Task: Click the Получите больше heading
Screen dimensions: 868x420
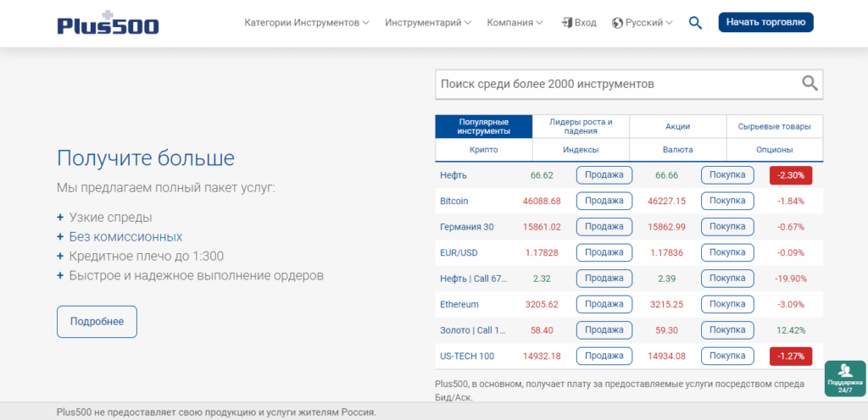Action: 146,158
